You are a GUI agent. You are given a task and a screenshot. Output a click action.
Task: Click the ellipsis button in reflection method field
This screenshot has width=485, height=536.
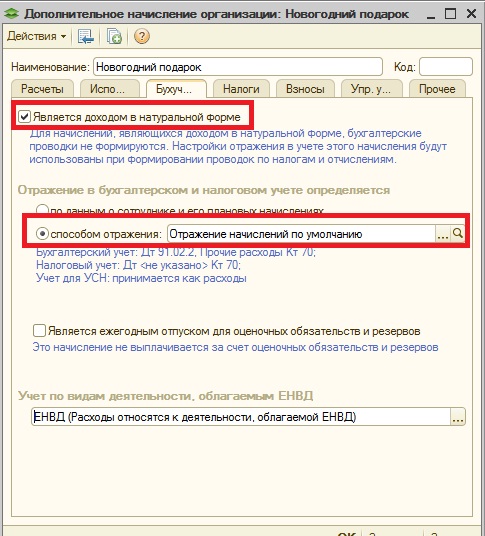tap(443, 234)
